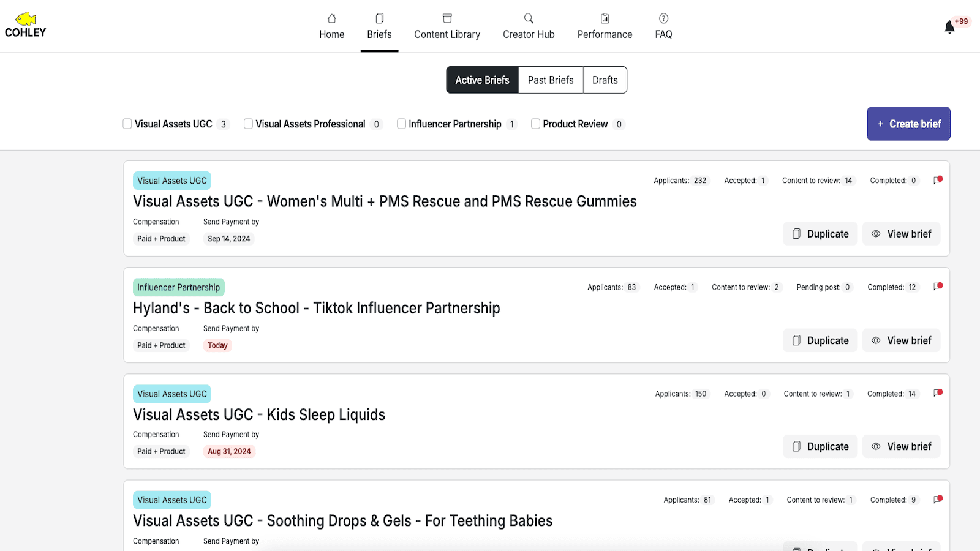The height and width of the screenshot is (551, 980).
Task: Check the Influencer Partnership filter
Action: tap(401, 124)
